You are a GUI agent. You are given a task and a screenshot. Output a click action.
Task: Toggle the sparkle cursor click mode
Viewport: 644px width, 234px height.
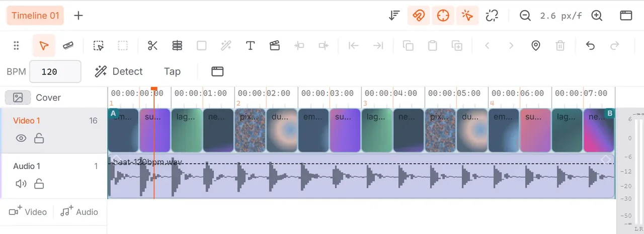pos(467,16)
